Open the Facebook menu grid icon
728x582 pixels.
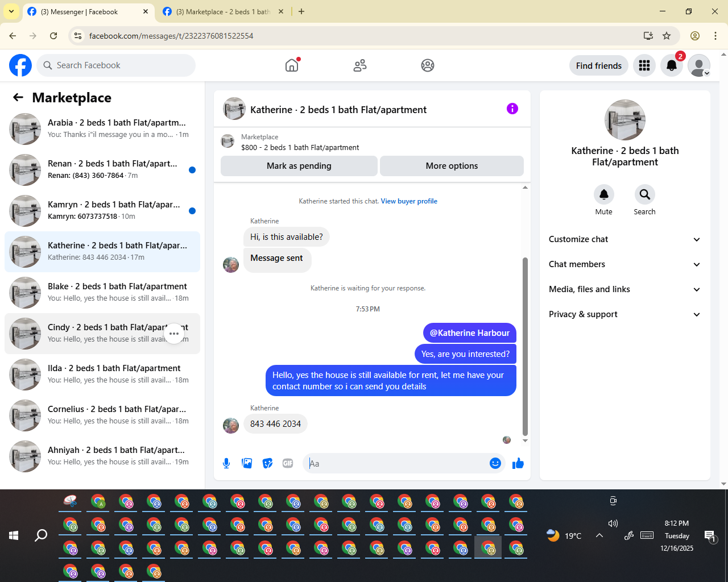(x=644, y=65)
